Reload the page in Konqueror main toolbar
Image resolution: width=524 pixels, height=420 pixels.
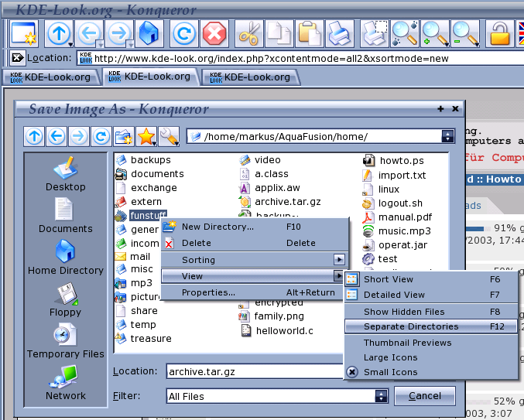pyautogui.click(x=184, y=33)
